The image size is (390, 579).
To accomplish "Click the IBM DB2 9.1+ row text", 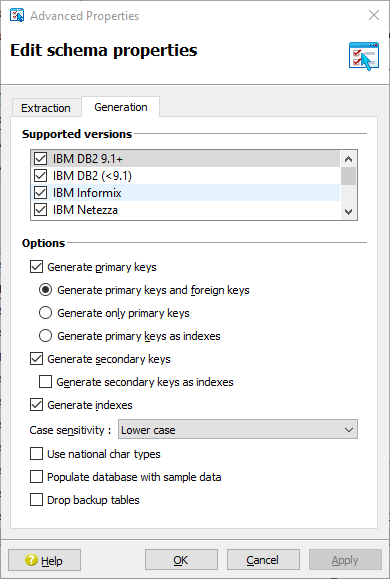I will coord(88,159).
